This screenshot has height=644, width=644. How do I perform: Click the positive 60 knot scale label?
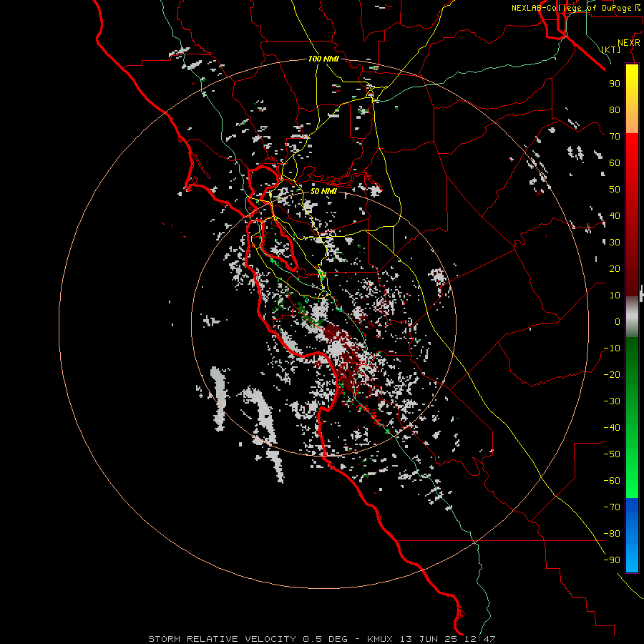tap(615, 162)
